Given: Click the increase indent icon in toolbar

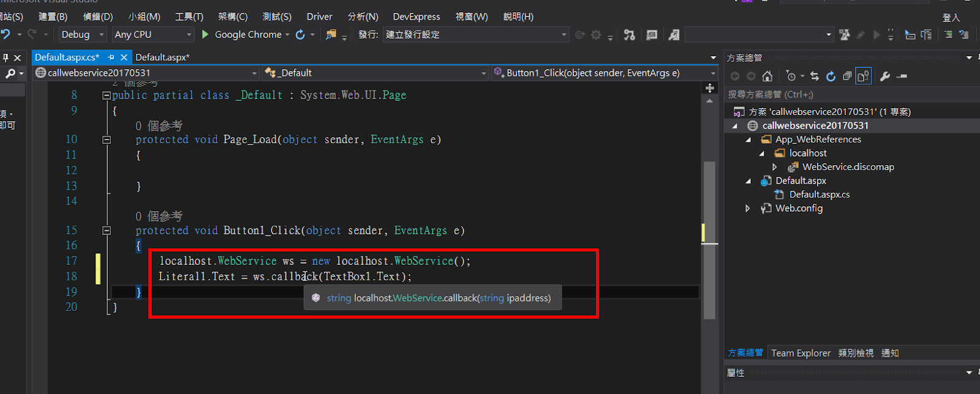Looking at the screenshot, I should [x=926, y=35].
